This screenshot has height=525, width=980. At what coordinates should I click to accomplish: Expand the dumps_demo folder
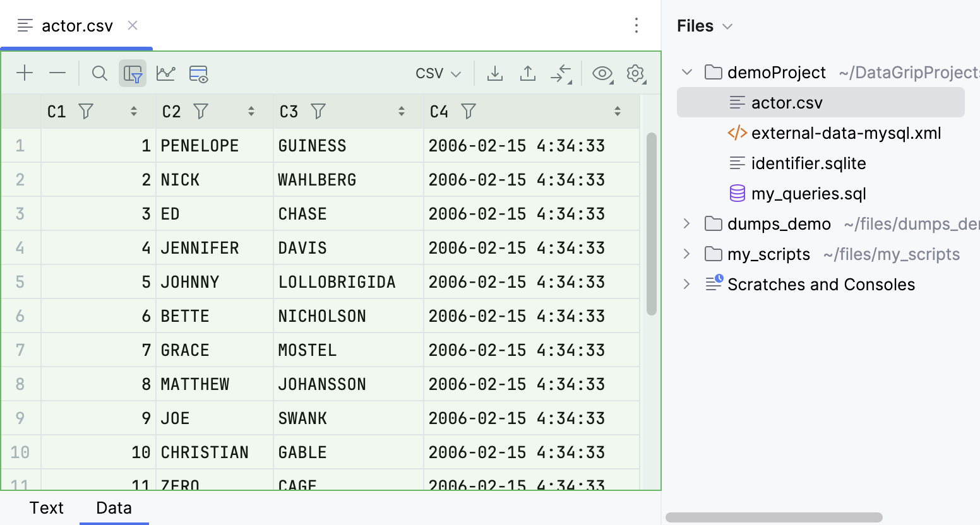click(x=686, y=223)
